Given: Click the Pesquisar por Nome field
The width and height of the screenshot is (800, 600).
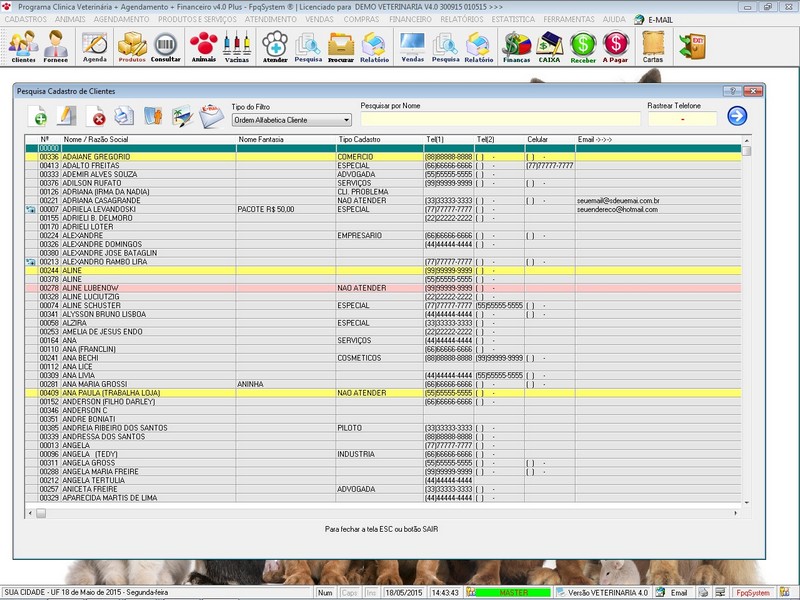Looking at the screenshot, I should [500, 119].
